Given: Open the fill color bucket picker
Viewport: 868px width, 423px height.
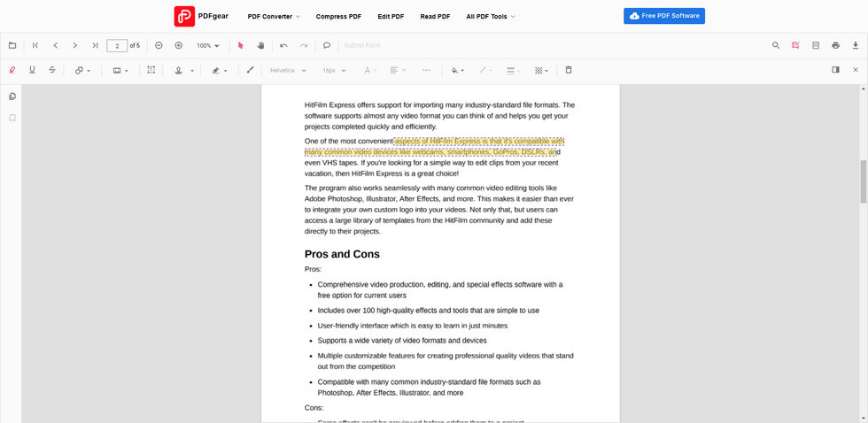Looking at the screenshot, I should [x=457, y=70].
